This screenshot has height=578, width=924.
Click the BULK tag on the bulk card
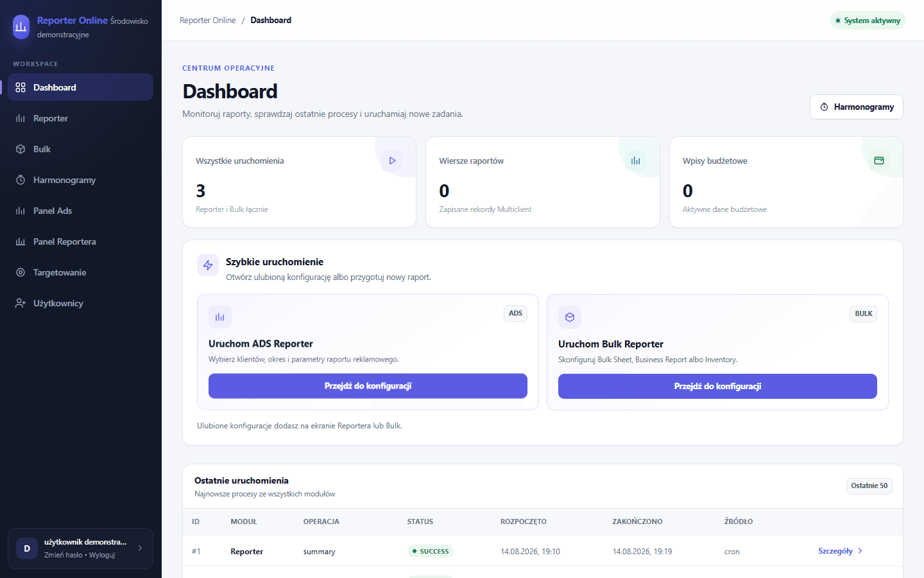pos(864,314)
